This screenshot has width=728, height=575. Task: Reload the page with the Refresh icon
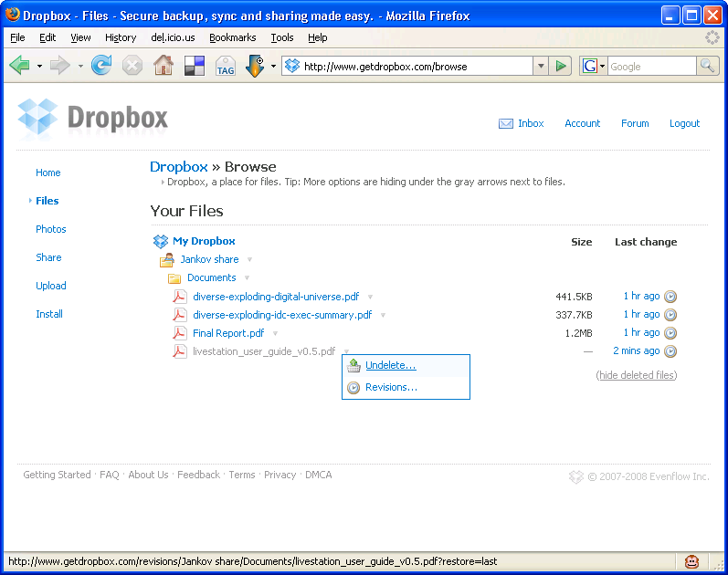tap(101, 65)
